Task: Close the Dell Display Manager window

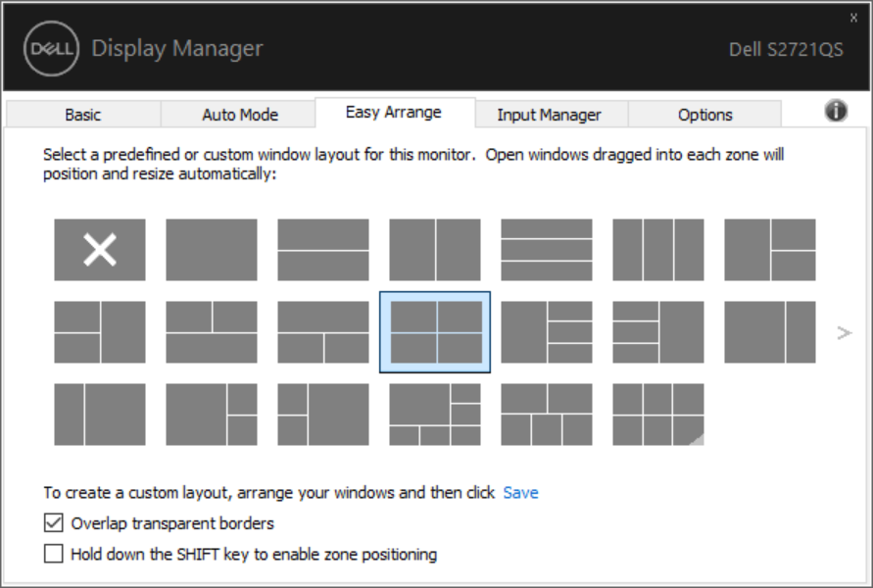Action: pos(852,18)
